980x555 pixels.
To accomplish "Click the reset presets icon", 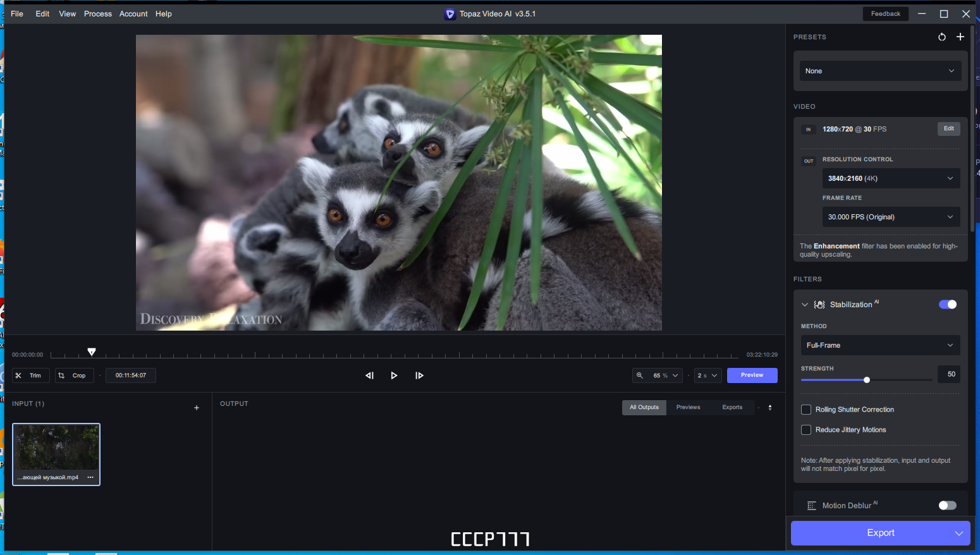I will tap(942, 37).
